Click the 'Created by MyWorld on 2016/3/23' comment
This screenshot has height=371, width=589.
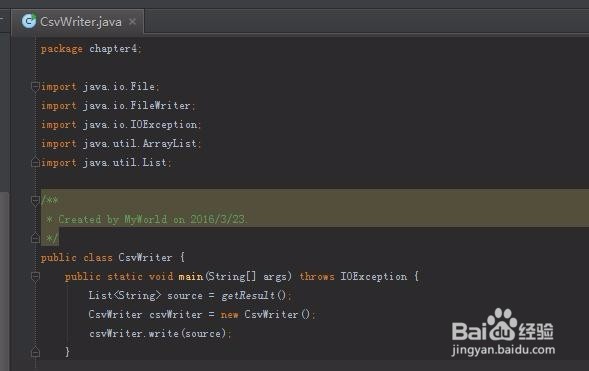click(x=152, y=219)
